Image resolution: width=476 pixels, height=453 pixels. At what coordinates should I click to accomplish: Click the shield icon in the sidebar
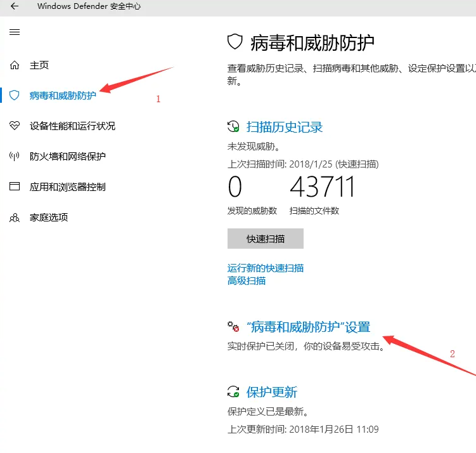pos(15,95)
